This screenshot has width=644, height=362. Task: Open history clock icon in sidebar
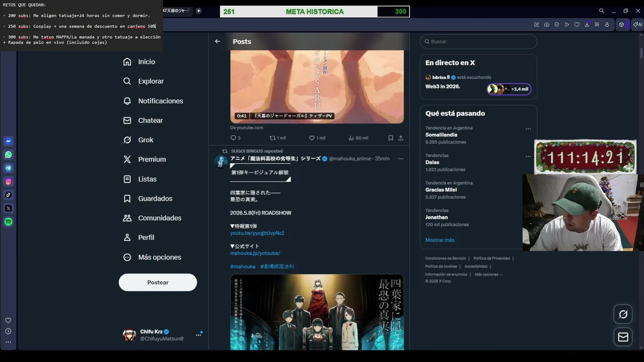[x=8, y=331]
